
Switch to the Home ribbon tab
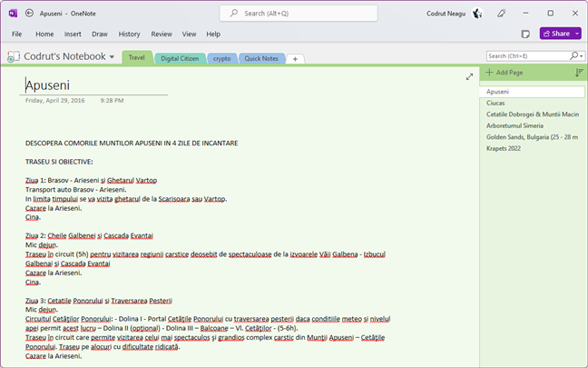click(44, 35)
